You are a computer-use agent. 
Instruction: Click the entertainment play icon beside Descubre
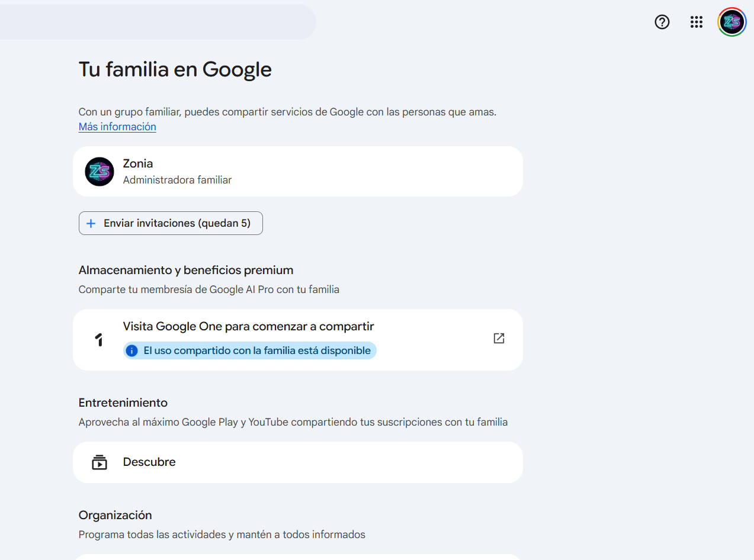coord(100,462)
